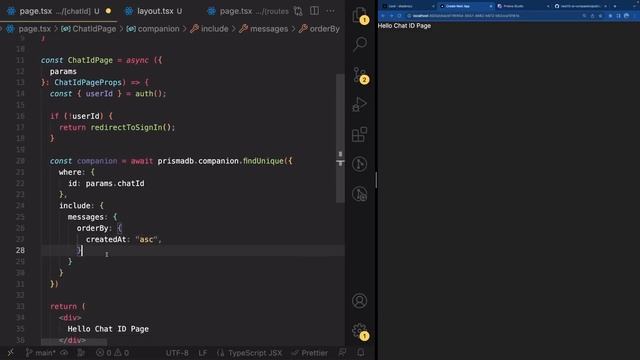Screen dimensions: 640x360
Task: Open the Manage settings gear
Action: tap(360, 331)
